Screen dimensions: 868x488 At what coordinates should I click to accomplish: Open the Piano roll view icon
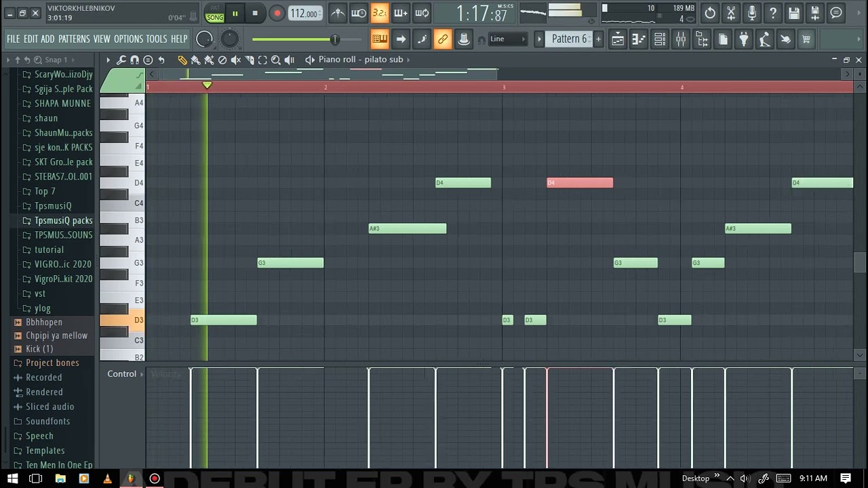(639, 39)
